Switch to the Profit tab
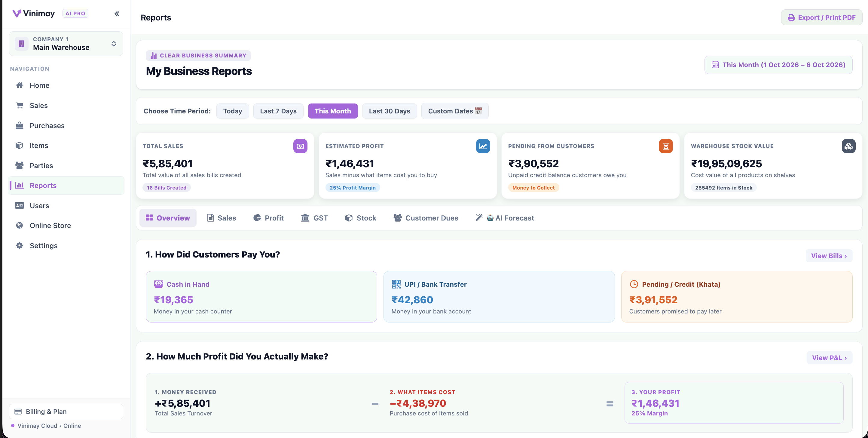 click(268, 218)
